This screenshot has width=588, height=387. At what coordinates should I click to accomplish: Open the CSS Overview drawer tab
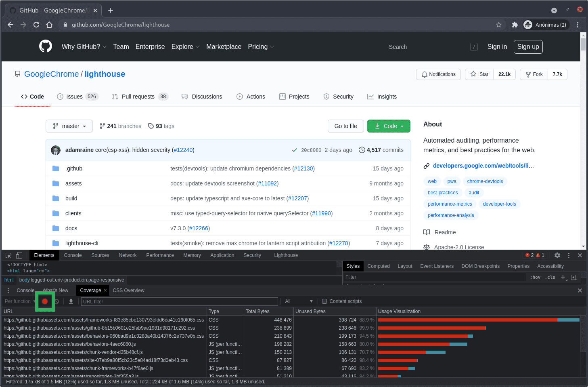click(x=128, y=290)
